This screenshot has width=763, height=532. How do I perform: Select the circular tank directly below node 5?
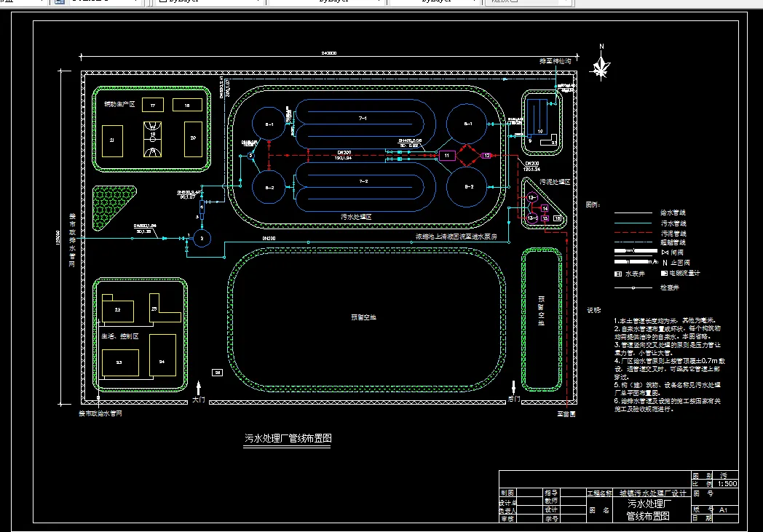tap(269, 187)
